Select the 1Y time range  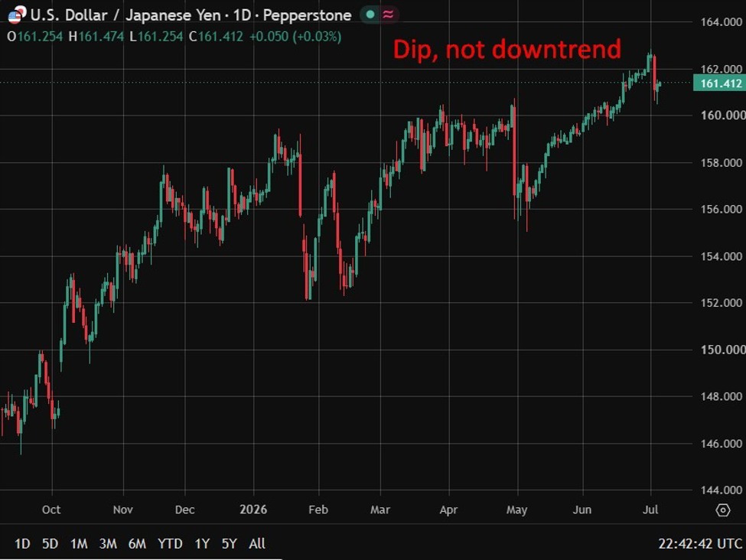tap(202, 543)
